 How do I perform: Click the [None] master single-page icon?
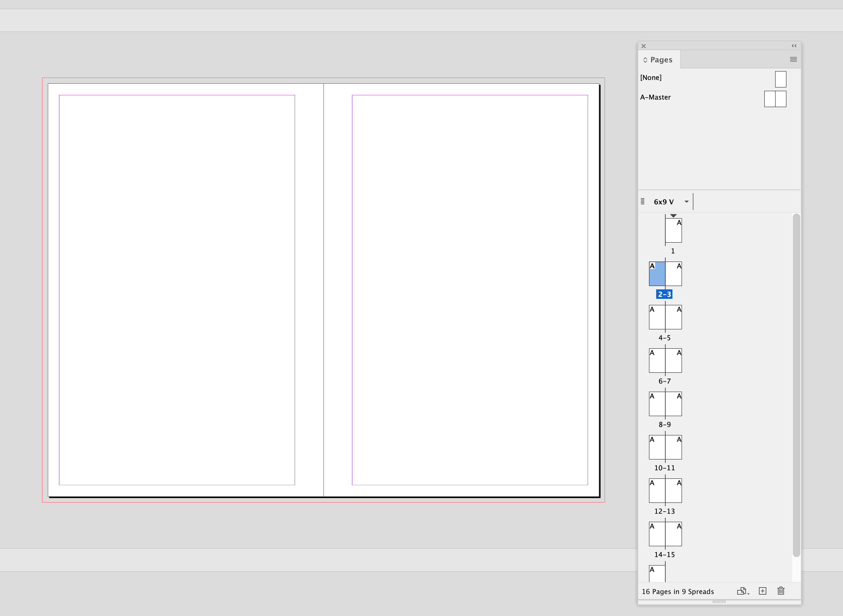(x=780, y=79)
